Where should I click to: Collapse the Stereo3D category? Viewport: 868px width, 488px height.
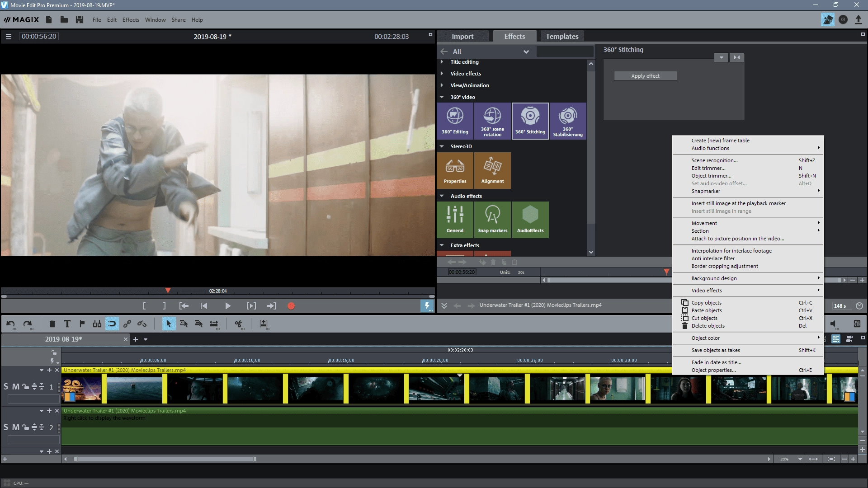pyautogui.click(x=442, y=146)
